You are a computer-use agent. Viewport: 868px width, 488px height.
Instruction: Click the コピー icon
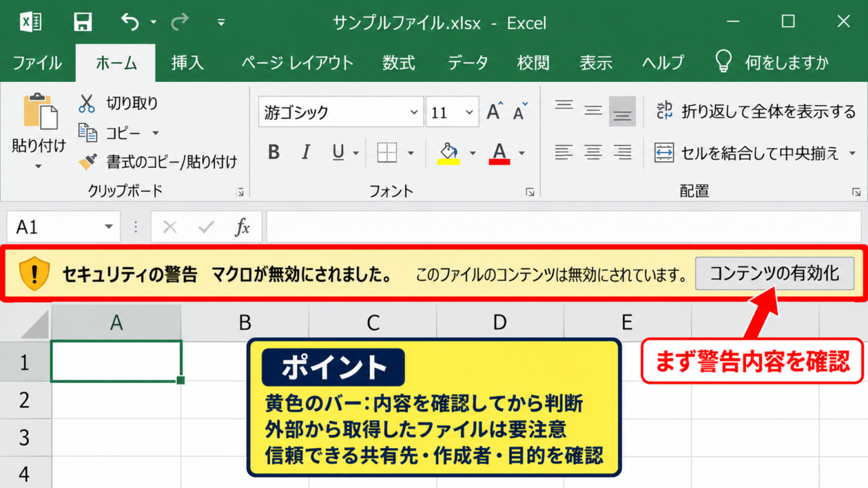coord(87,132)
